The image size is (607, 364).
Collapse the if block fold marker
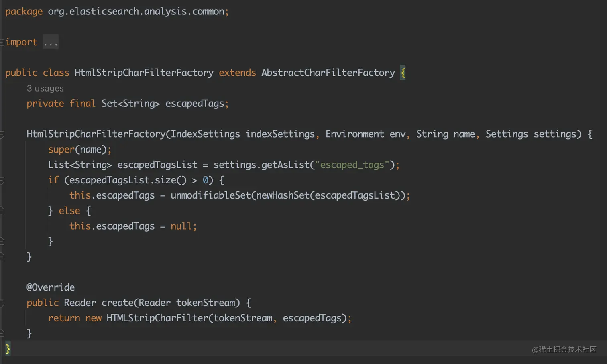2,180
